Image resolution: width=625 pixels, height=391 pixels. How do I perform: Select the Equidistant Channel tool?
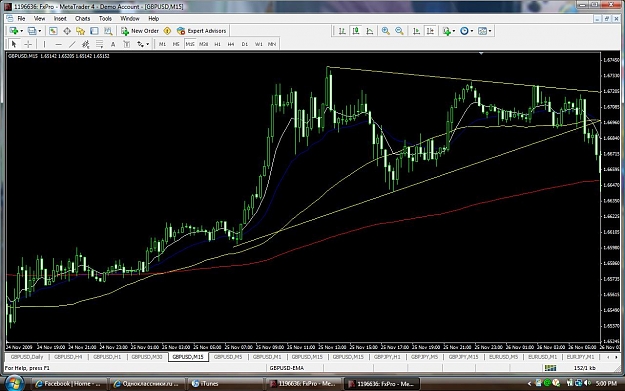point(85,44)
